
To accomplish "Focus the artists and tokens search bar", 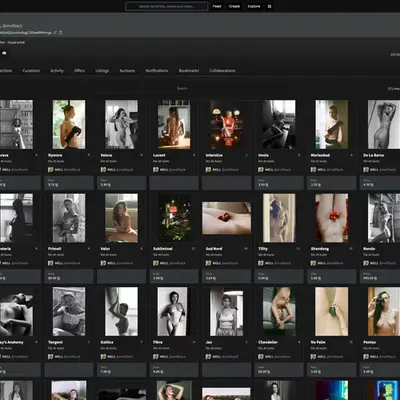I will click(167, 6).
